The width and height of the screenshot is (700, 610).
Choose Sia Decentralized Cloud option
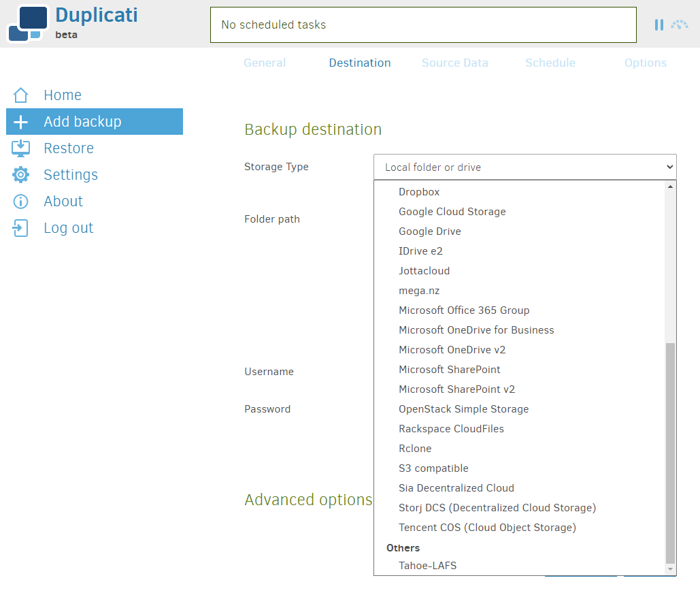point(519,488)
